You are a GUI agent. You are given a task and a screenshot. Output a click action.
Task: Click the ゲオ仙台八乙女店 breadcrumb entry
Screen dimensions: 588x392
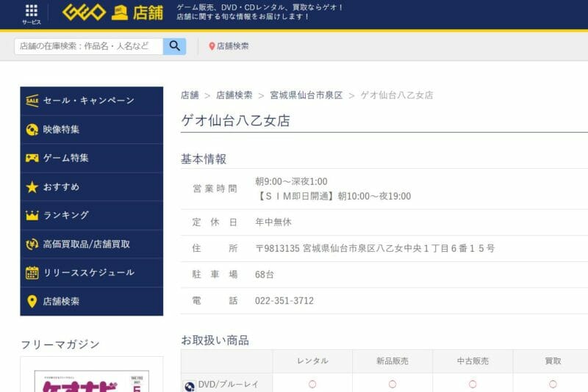(x=397, y=95)
